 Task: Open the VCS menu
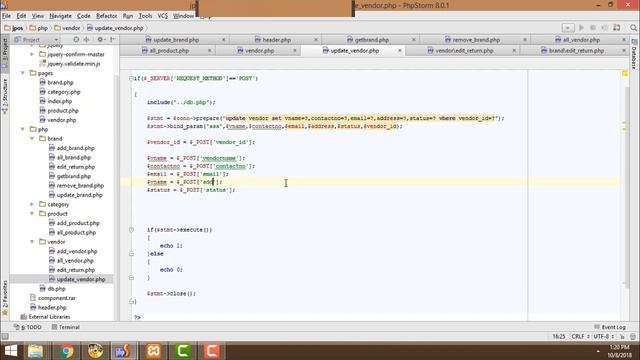tap(162, 16)
